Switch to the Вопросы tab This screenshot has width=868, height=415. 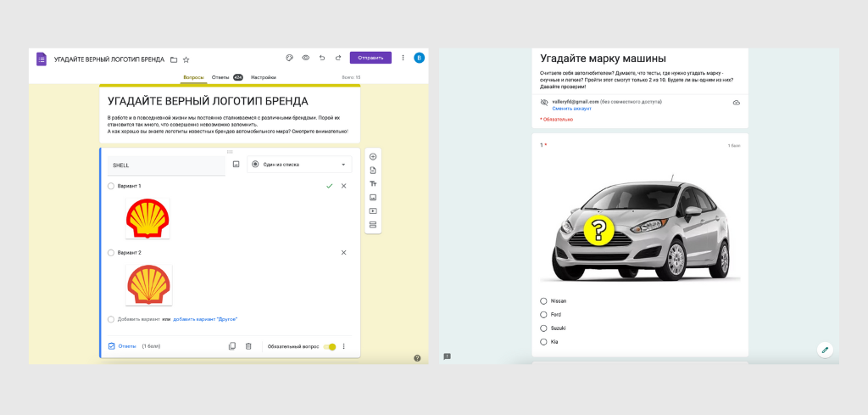[x=194, y=77]
